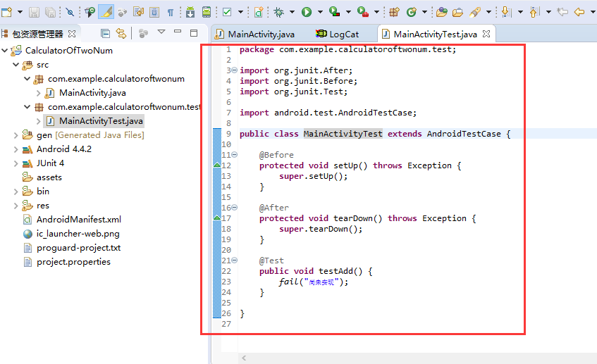The width and height of the screenshot is (597, 364).
Task: Select the MainActivityTest.java editor tab
Action: point(435,34)
